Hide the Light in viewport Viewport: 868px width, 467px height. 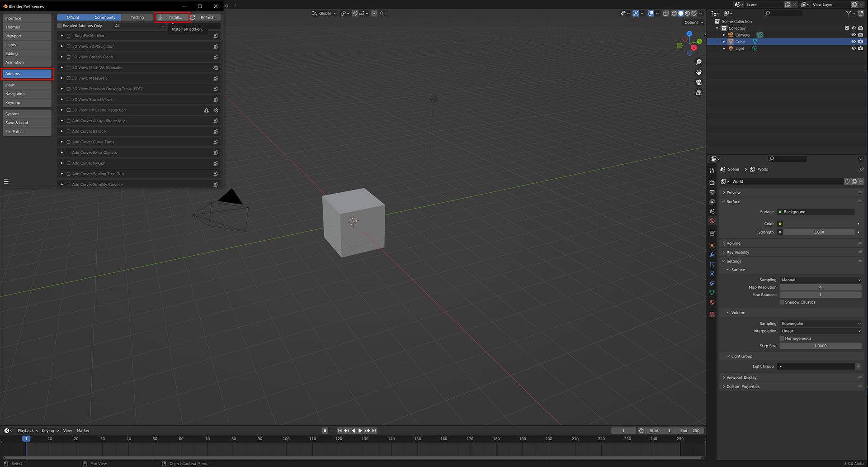tap(854, 48)
